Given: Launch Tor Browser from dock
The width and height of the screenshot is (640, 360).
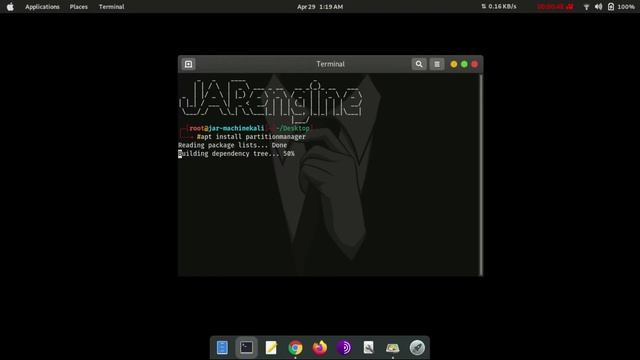Looking at the screenshot, I should pyautogui.click(x=344, y=347).
